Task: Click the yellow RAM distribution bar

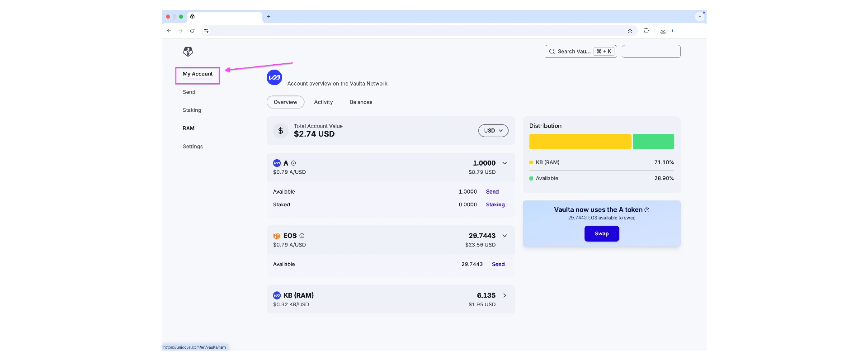Action: tap(580, 142)
